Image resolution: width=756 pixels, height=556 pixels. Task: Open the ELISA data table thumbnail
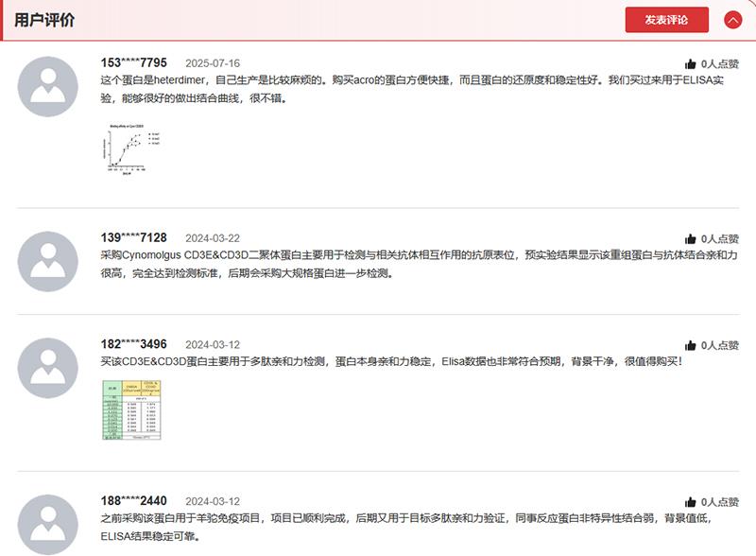click(x=127, y=410)
